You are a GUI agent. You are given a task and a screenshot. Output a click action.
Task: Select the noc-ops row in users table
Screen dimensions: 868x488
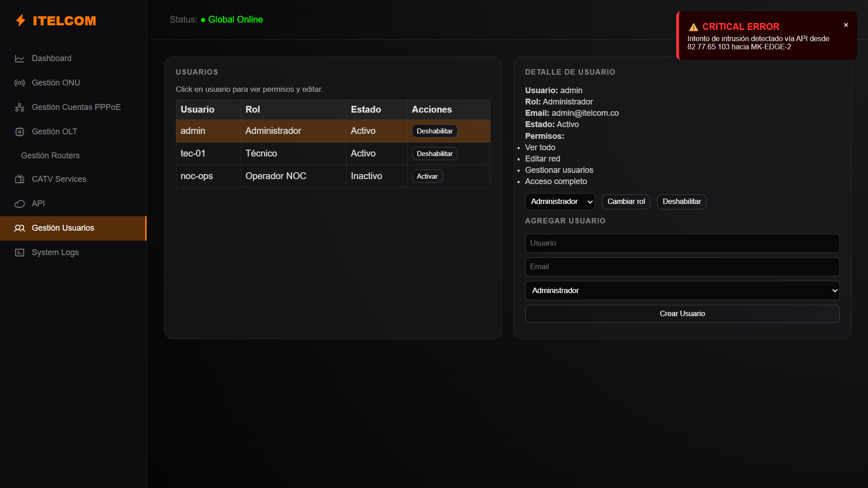333,176
